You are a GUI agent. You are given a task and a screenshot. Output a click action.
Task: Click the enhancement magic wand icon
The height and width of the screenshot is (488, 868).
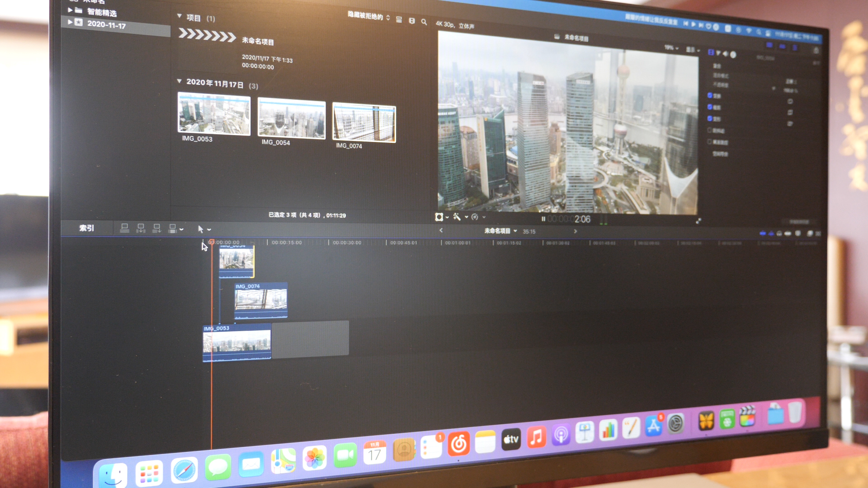(457, 217)
